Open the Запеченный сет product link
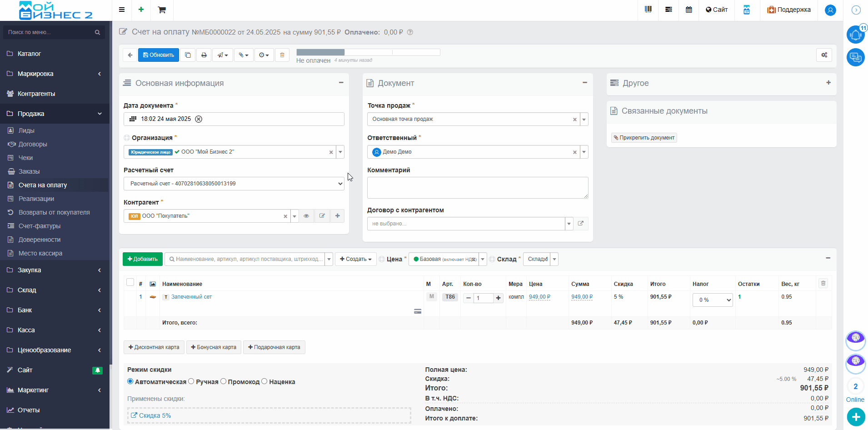Screen dimensions: 868x430 [x=191, y=297]
